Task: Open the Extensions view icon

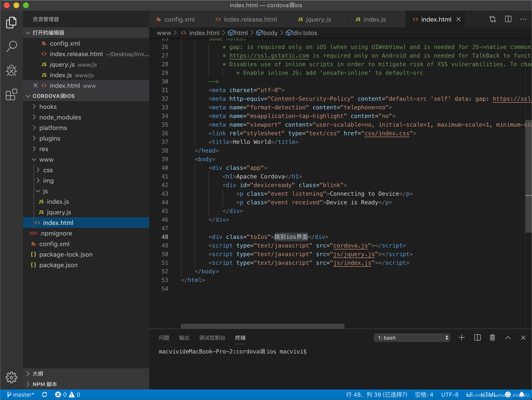Action: click(11, 94)
